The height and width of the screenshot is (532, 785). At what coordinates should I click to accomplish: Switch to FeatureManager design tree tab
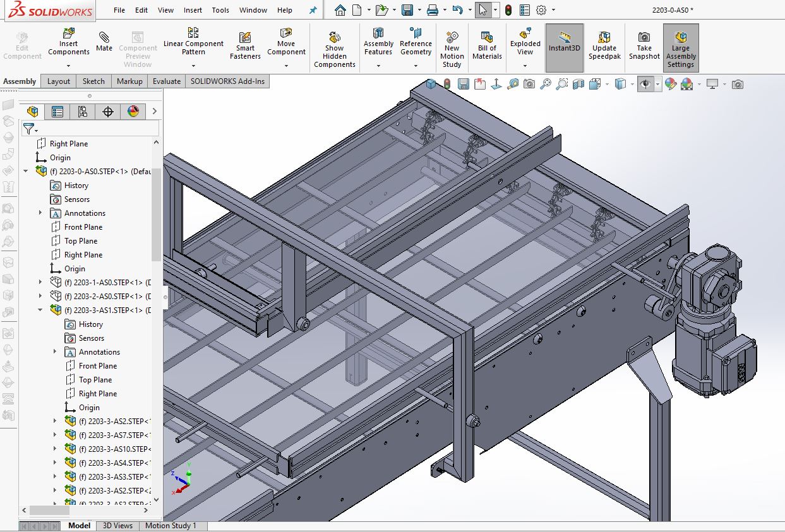32,112
